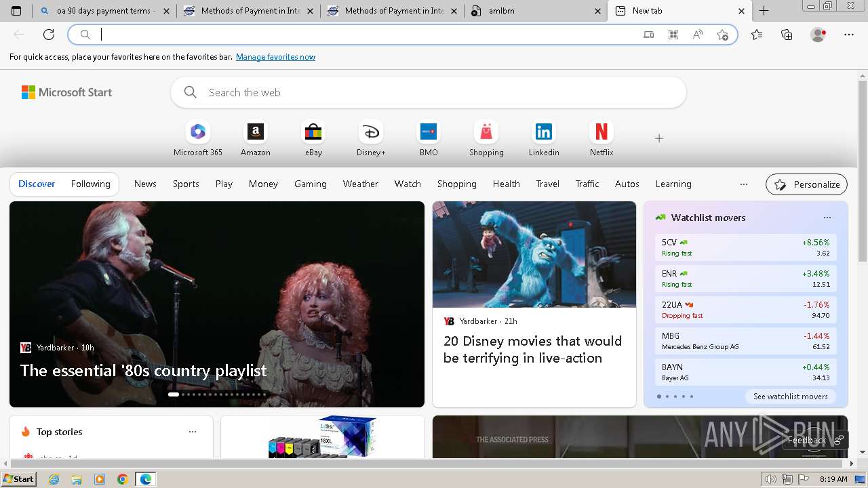The width and height of the screenshot is (868, 488).
Task: Open the Sports category
Action: pos(186,184)
